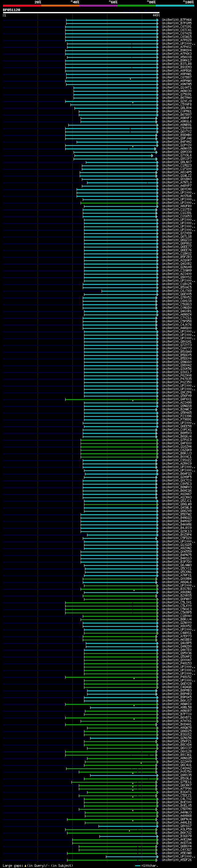Viewport: 197px width, 868px height.
Task: Click label UniRef100_A9RVF7
Action: click(x=177, y=118)
